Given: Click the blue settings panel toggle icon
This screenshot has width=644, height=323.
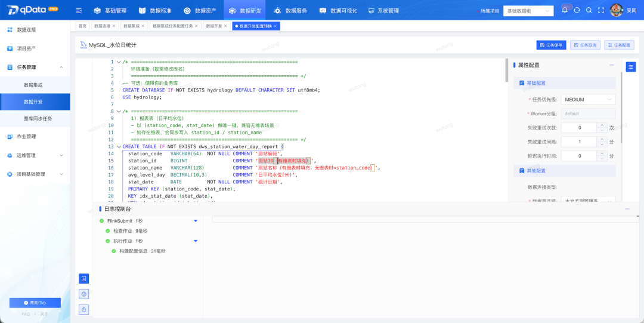Looking at the screenshot, I should coord(630,66).
